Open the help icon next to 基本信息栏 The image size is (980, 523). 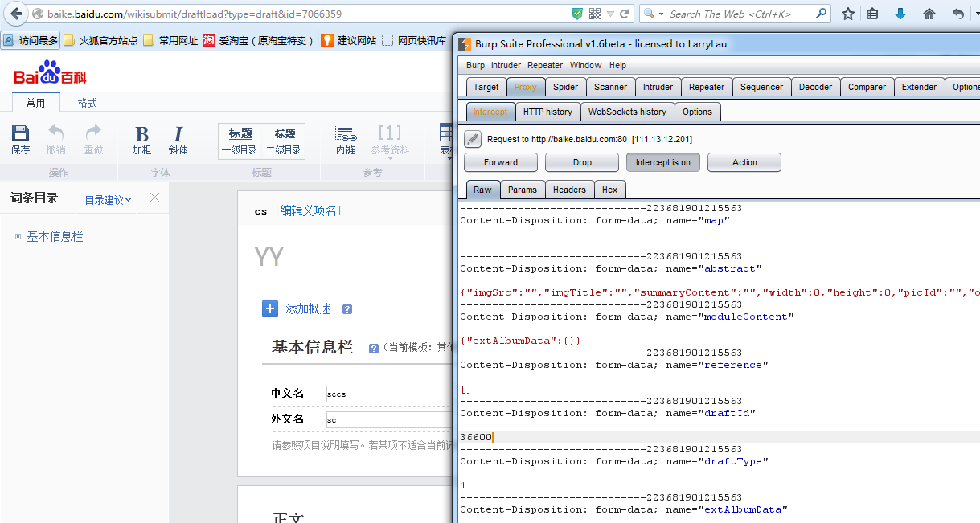(x=374, y=349)
